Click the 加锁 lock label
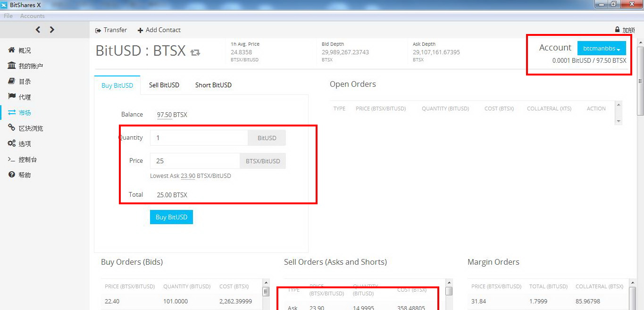Screen dimensions: 644x310 628,30
